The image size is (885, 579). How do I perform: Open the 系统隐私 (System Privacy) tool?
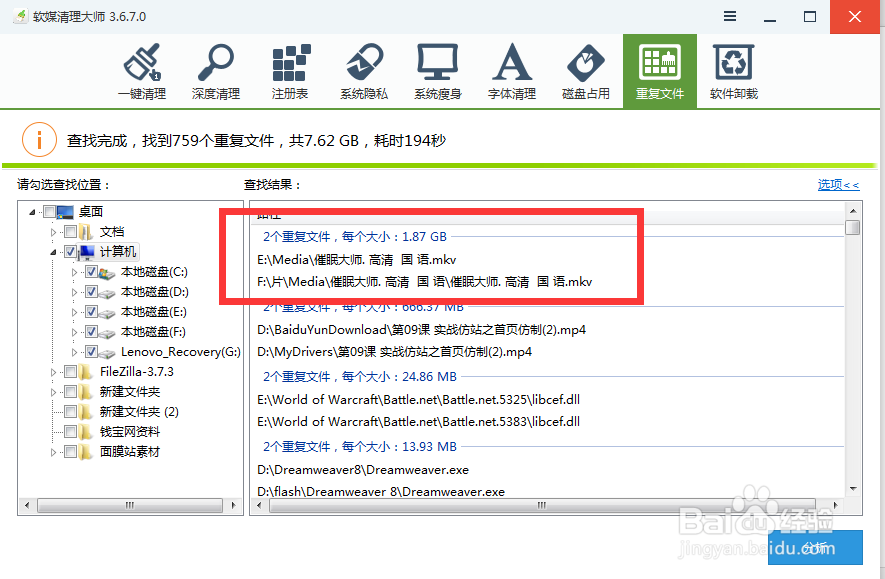tap(363, 70)
